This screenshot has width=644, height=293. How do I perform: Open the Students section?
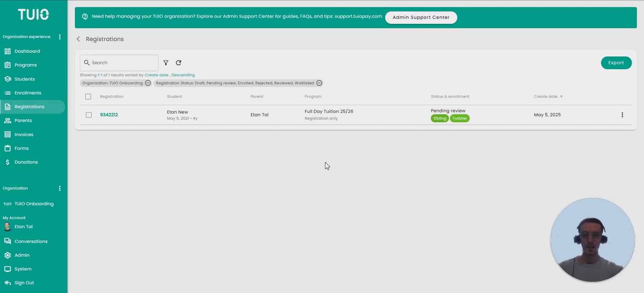click(x=25, y=79)
